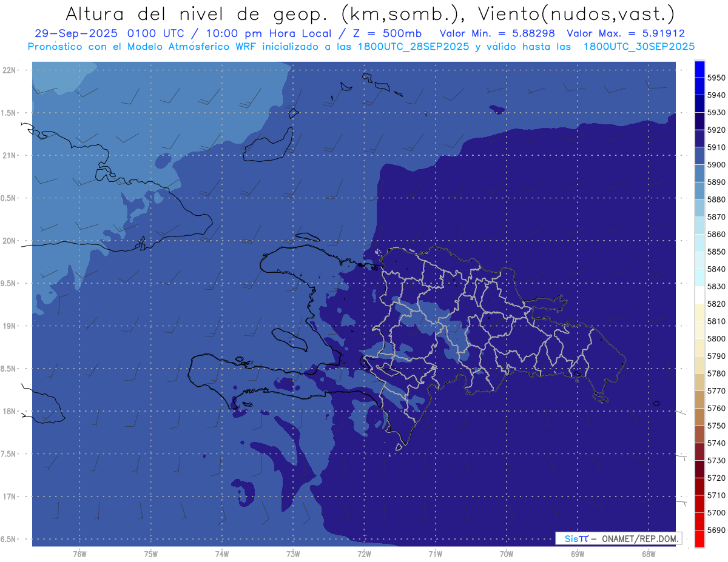Click the 76W longitude axis label

79,554
